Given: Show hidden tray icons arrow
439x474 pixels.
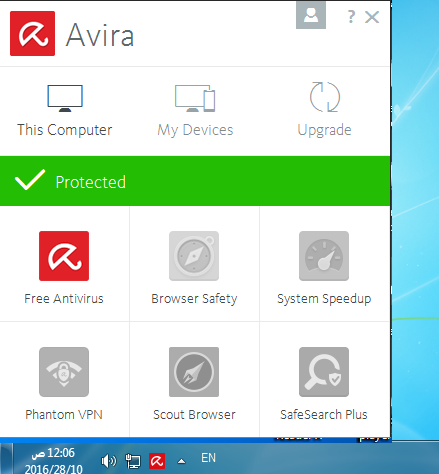Looking at the screenshot, I should point(181,461).
